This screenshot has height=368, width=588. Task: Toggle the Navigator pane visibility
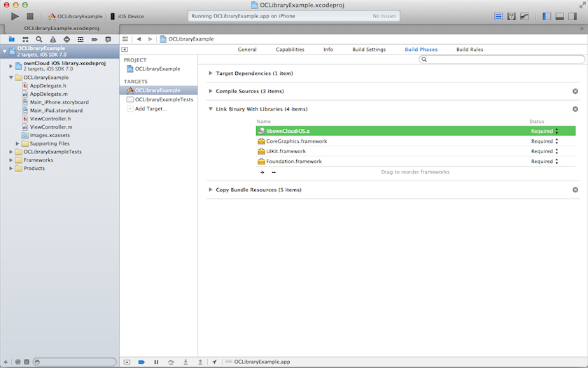click(547, 16)
